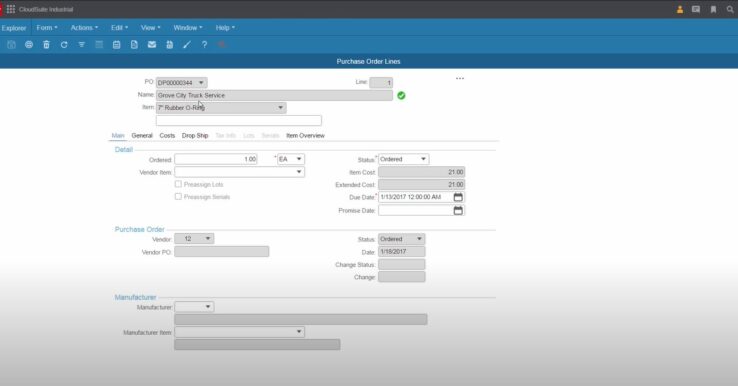Image resolution: width=738 pixels, height=386 pixels.
Task: Toggle the Preassign Serials checkbox
Action: [x=178, y=196]
